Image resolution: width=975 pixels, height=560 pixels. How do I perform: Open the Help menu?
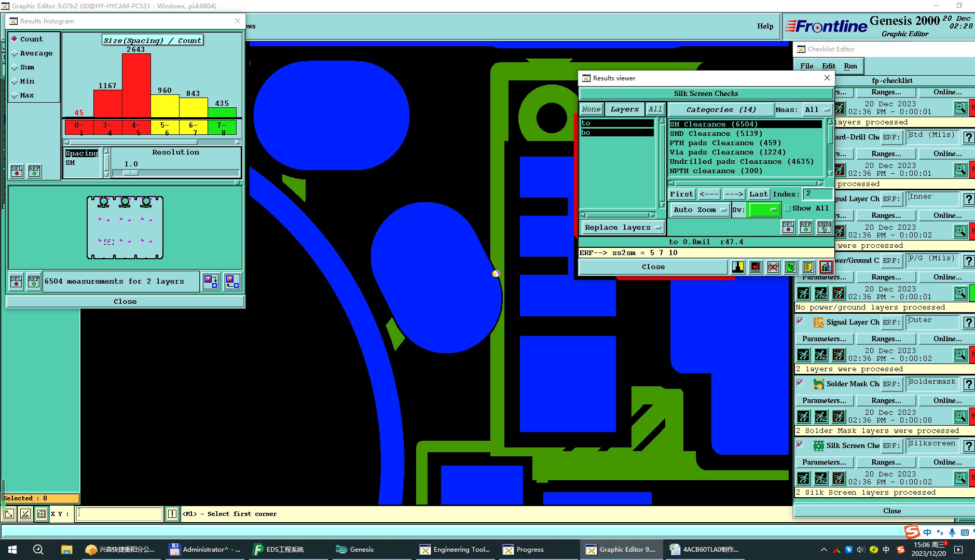click(765, 26)
